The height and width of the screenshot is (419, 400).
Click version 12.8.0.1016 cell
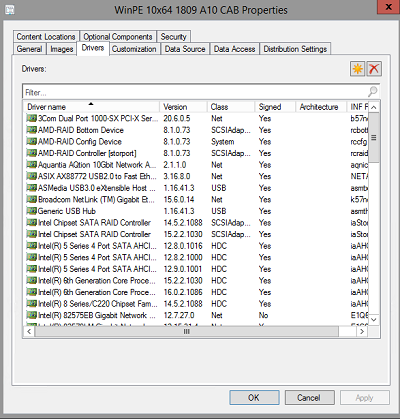coord(183,246)
